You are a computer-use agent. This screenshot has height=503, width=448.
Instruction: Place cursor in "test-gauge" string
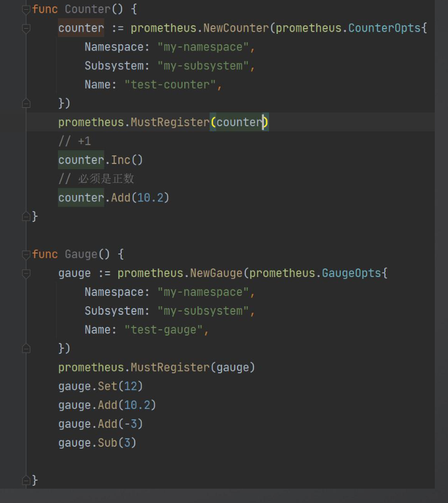[163, 330]
